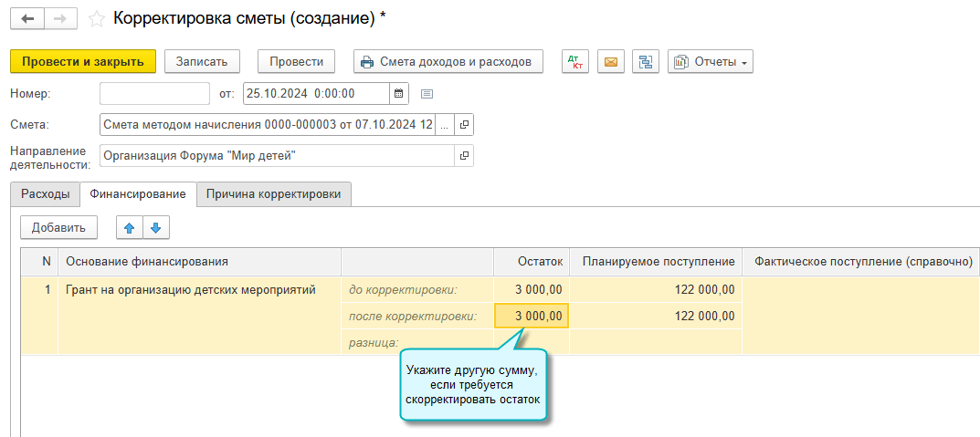Go back with the left arrow button
The image size is (980, 437).
27,19
